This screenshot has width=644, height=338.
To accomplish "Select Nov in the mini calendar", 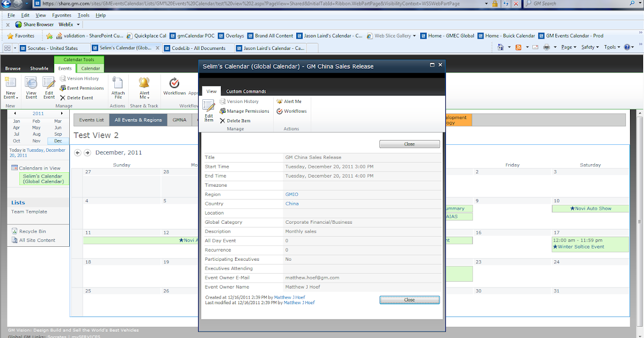I will [x=36, y=141].
